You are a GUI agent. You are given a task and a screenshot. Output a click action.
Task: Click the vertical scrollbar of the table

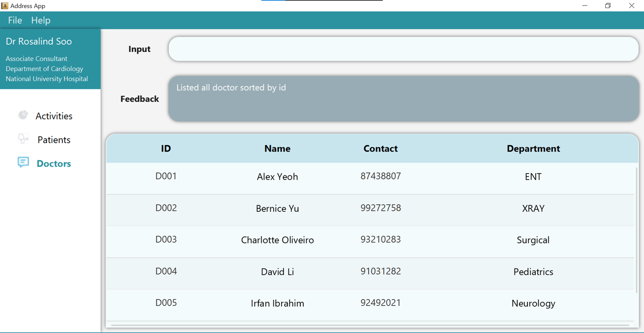(x=636, y=226)
